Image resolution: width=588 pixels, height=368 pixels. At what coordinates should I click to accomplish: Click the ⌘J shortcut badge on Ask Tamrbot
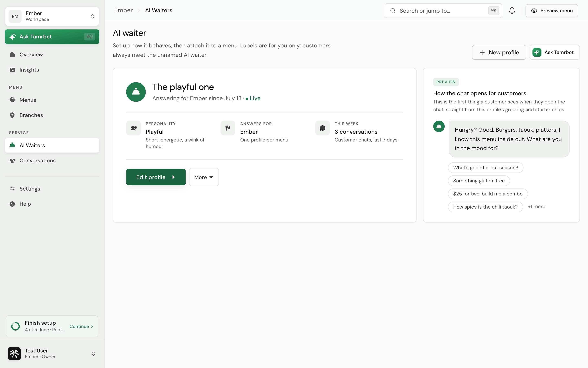[89, 37]
